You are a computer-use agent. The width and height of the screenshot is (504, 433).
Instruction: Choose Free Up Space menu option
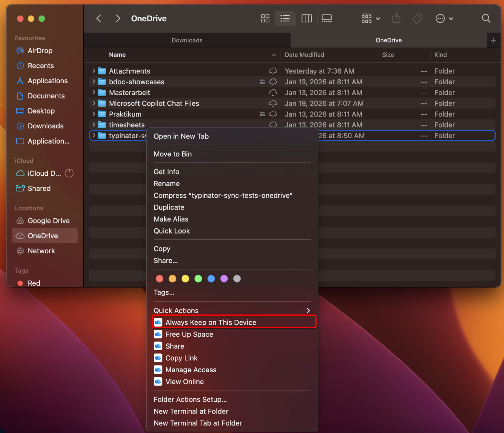click(x=189, y=334)
